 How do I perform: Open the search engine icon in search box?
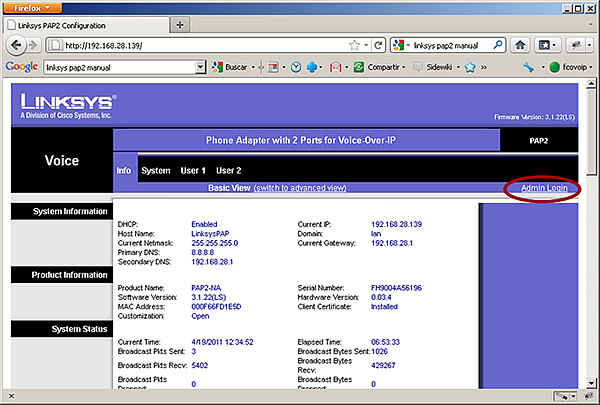(398, 45)
